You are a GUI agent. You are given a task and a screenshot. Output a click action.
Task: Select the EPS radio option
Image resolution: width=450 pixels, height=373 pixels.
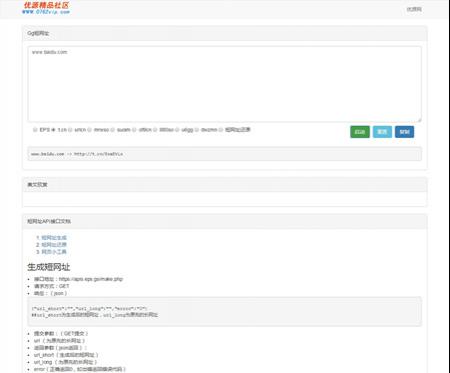(x=35, y=130)
